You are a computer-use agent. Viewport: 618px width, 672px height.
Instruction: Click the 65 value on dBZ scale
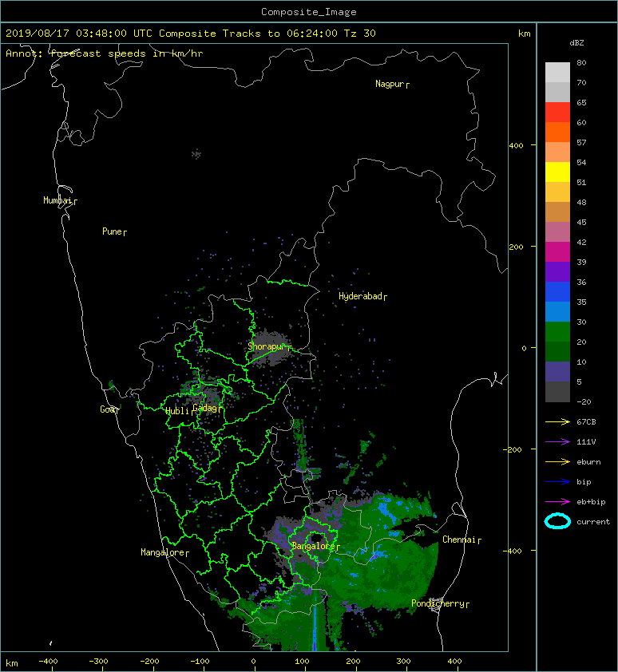581,102
